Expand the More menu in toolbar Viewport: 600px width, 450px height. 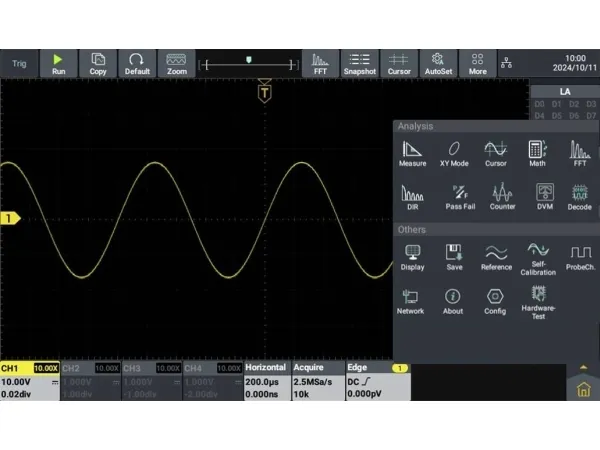(478, 64)
